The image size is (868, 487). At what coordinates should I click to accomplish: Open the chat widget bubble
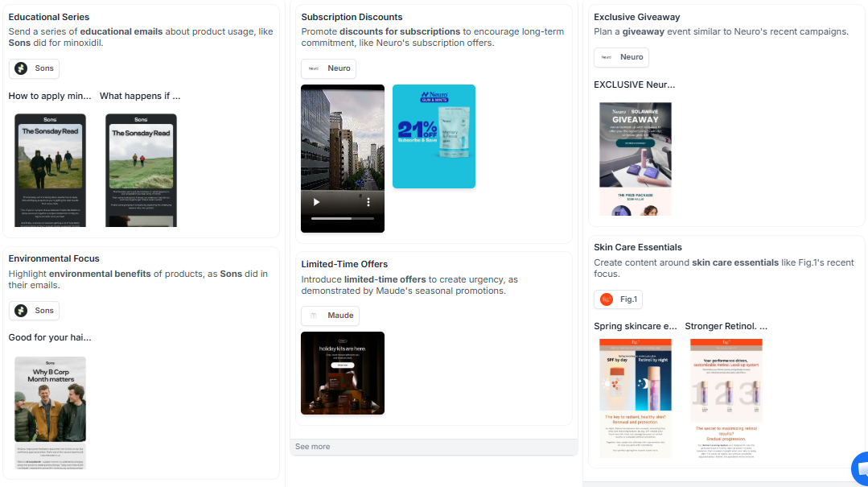pyautogui.click(x=861, y=468)
